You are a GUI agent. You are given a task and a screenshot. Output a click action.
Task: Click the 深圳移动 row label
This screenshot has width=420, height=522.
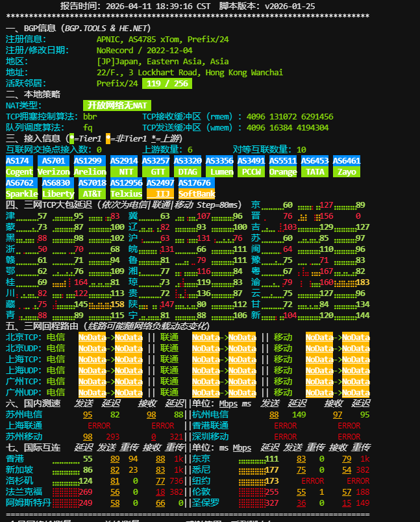point(210,437)
